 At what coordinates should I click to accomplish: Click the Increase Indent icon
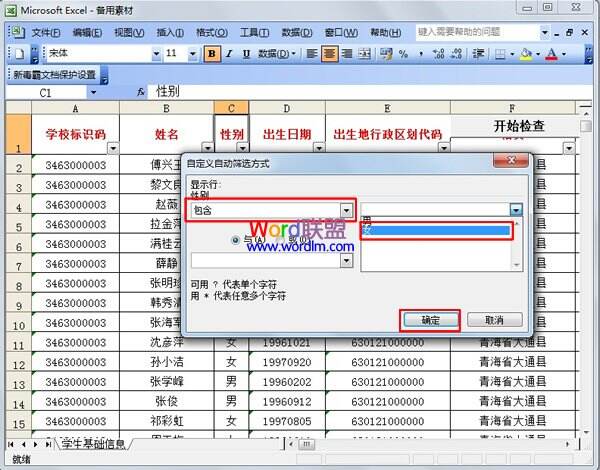(478, 54)
